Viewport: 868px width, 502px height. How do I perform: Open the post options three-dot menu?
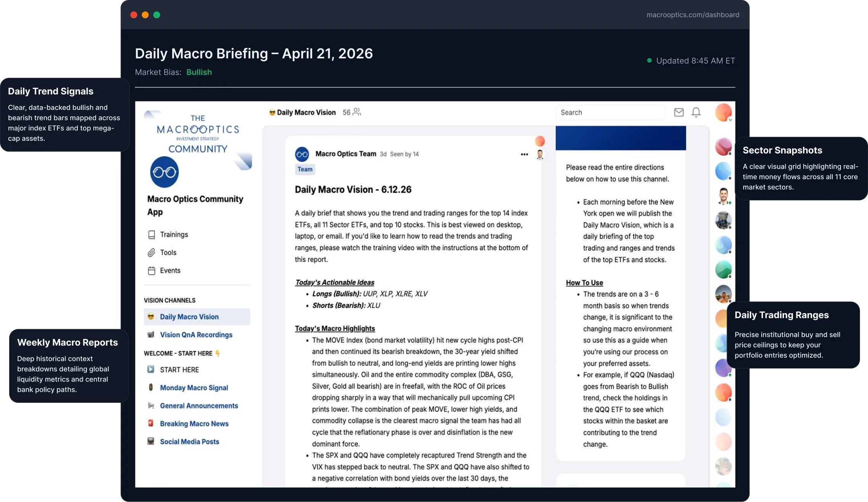[525, 154]
